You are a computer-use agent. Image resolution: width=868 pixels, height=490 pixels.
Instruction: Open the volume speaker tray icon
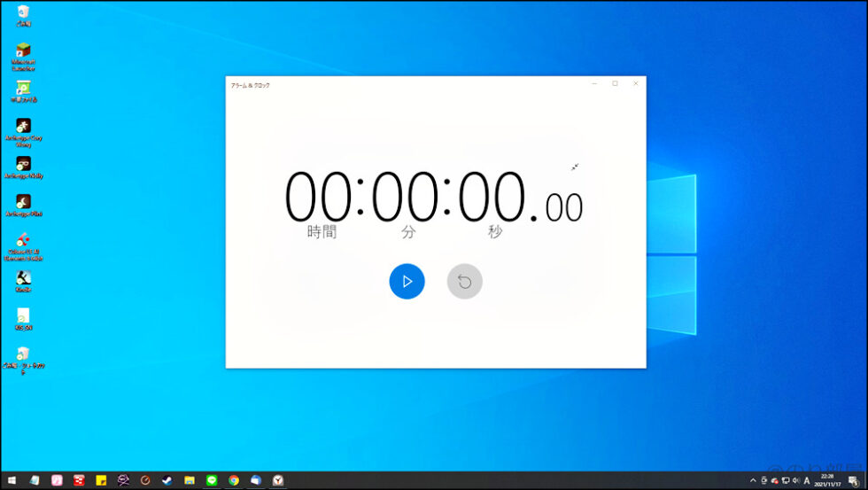tap(795, 480)
